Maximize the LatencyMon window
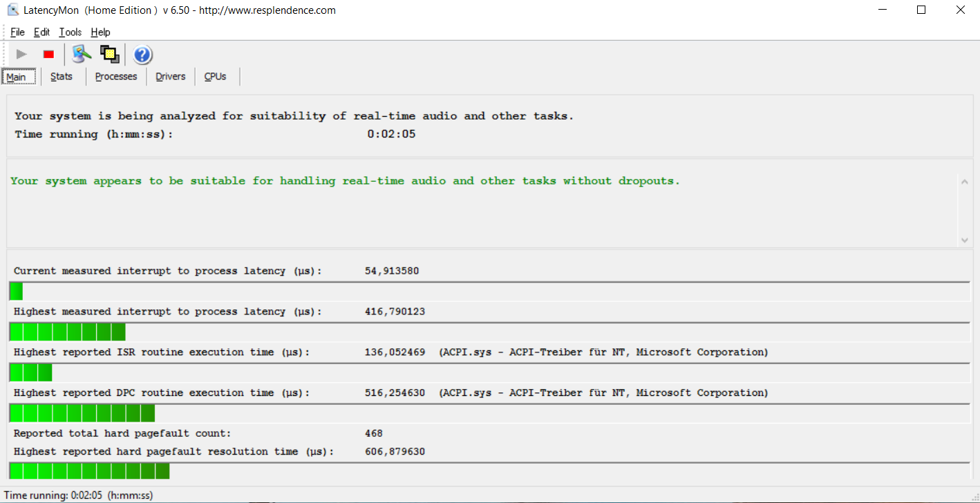Screen dimensions: 980x503 coord(921,10)
